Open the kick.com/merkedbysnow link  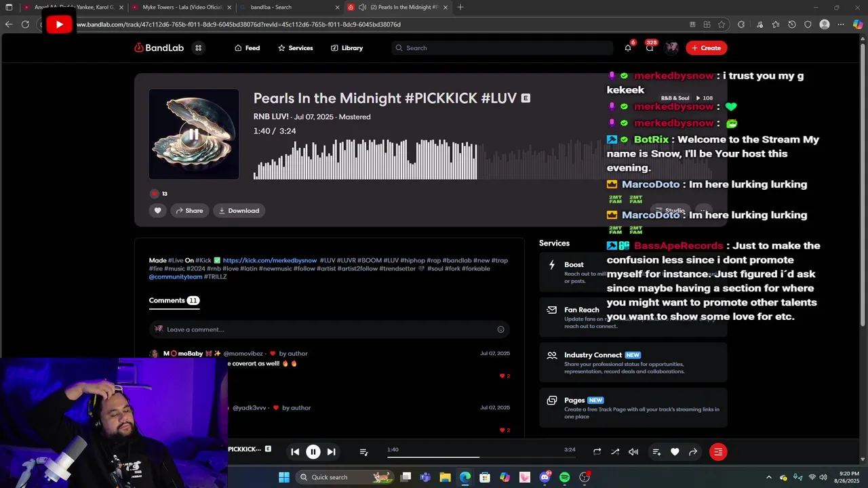(270, 260)
